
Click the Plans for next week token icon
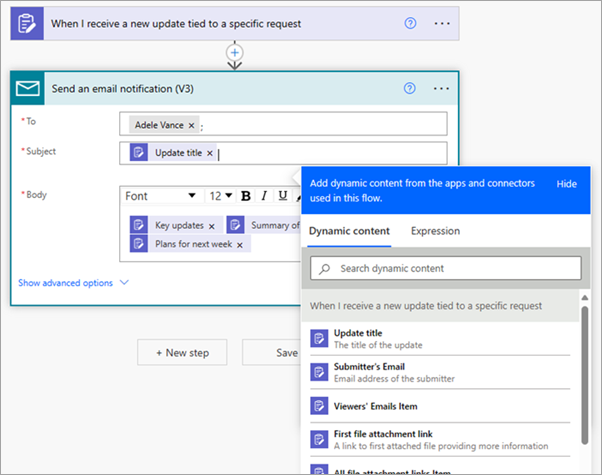139,243
